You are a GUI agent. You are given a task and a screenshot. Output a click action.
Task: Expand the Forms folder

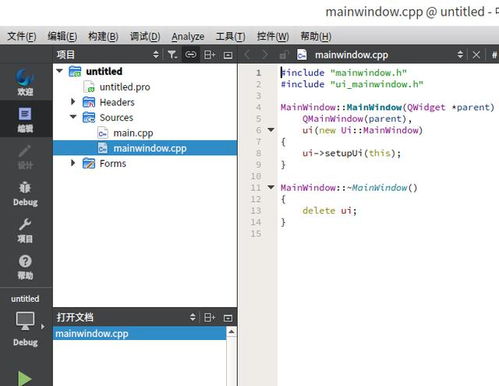[73, 163]
